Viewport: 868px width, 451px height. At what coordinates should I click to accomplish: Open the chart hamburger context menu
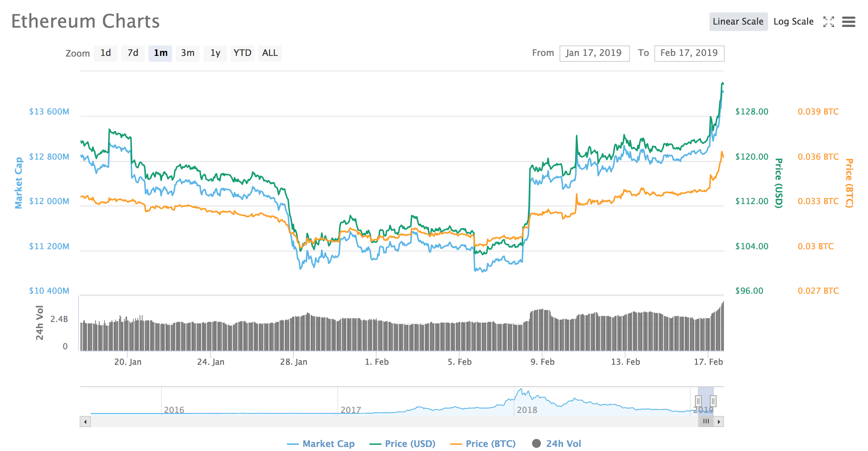click(848, 22)
